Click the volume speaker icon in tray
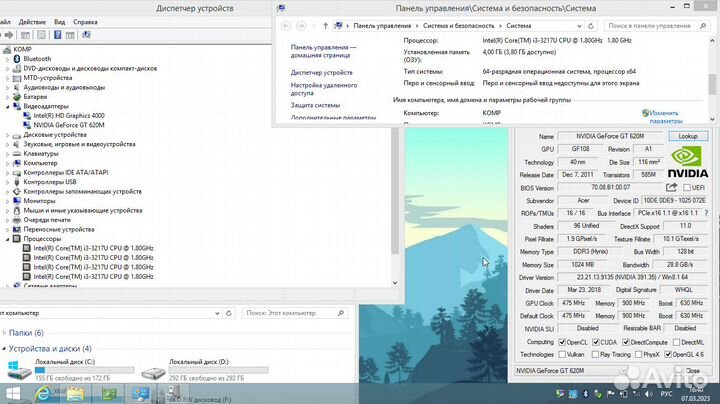The image size is (720, 404). coord(648,394)
